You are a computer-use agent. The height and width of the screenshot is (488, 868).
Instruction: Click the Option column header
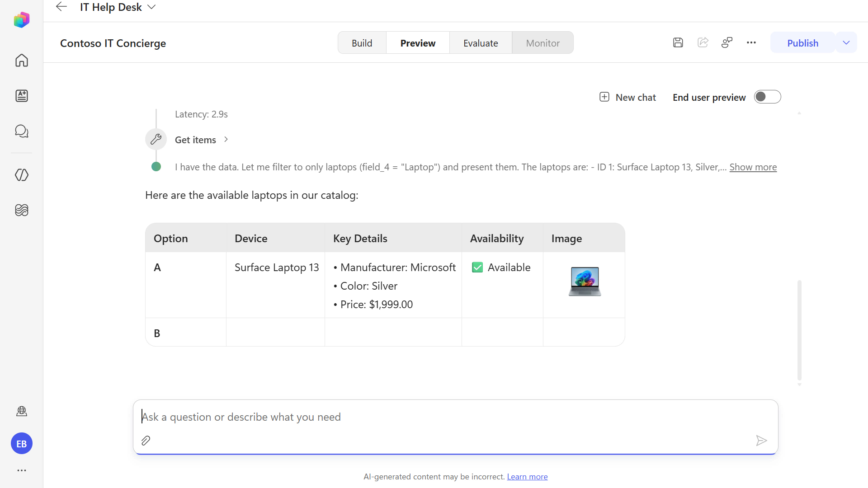pos(170,239)
